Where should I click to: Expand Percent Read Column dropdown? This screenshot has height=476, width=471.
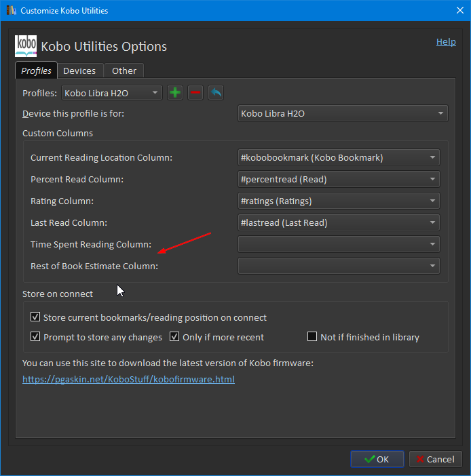[x=339, y=179]
